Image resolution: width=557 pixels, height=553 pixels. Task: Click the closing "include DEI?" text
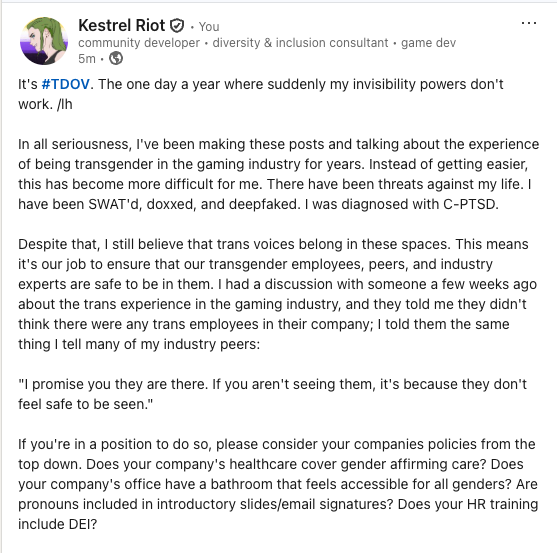coord(58,524)
